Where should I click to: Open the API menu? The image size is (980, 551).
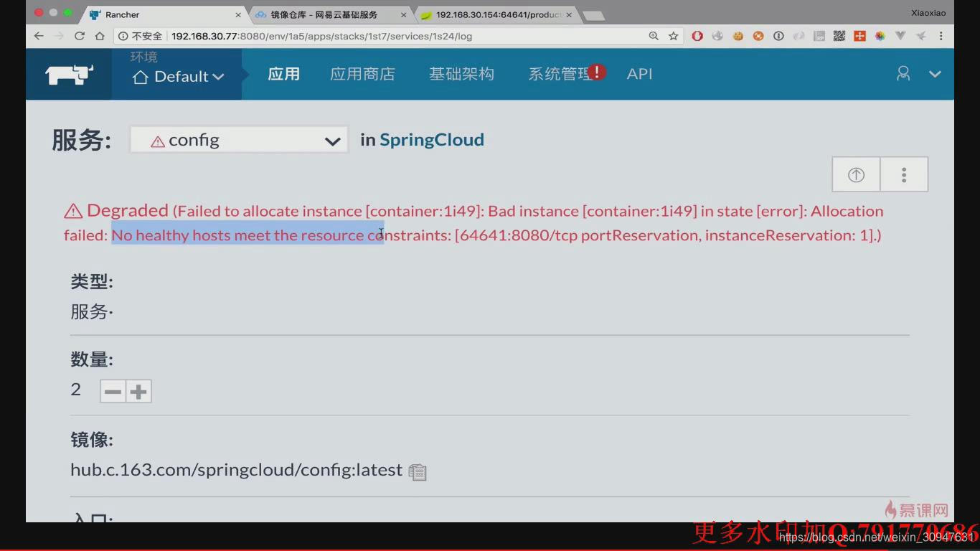(639, 74)
